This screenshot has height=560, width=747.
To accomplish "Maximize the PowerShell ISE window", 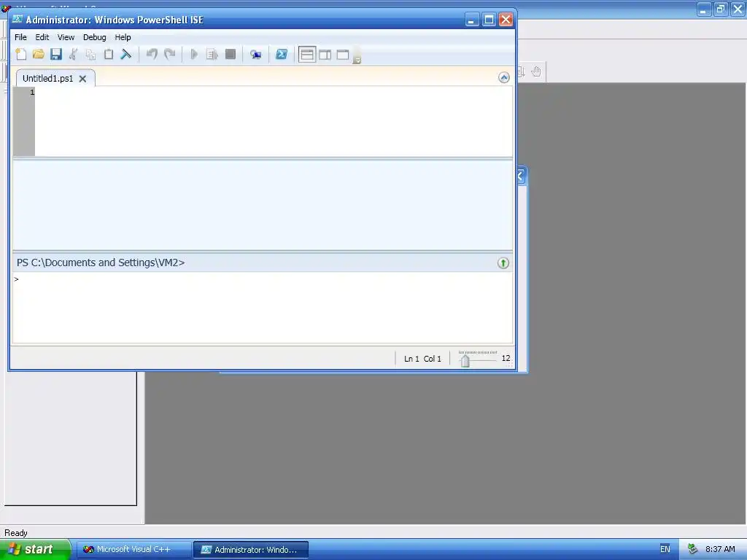I will [489, 20].
